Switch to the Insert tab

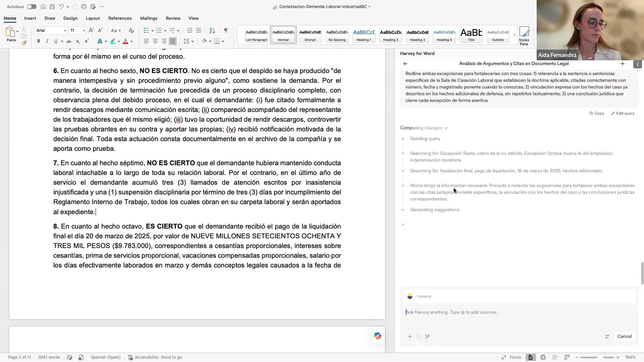tap(30, 18)
